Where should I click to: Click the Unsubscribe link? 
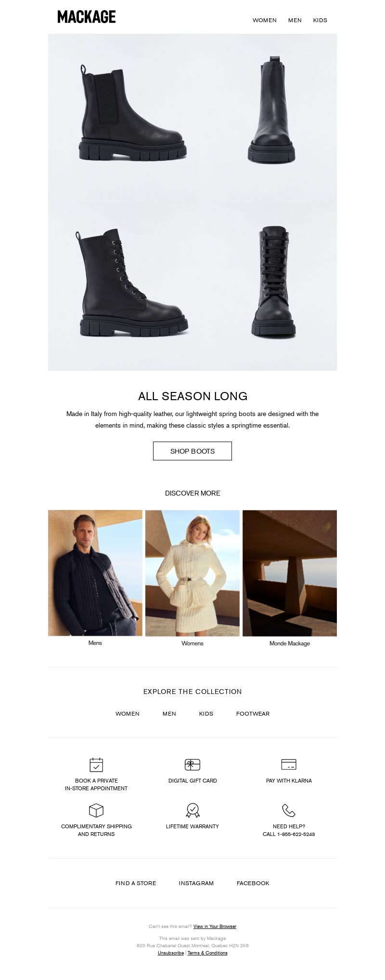[x=171, y=953]
